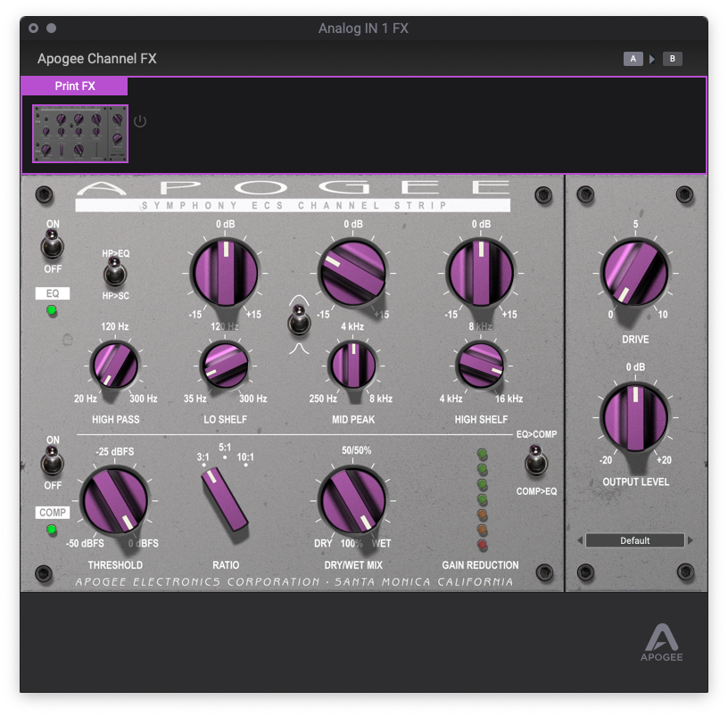
Task: Click the Drive knob
Action: click(x=634, y=273)
